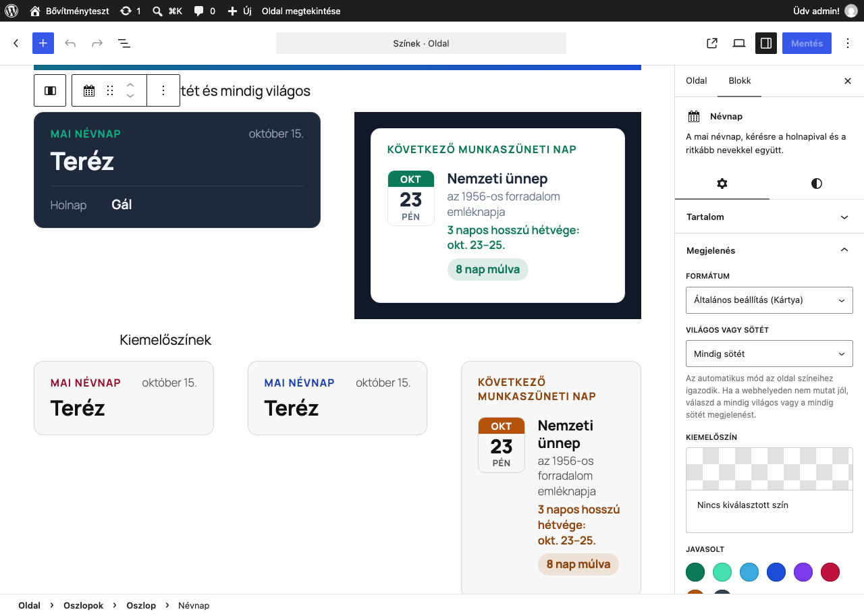The image size is (864, 616).
Task: Toggle the settings sidebar panel button
Action: coord(766,43)
